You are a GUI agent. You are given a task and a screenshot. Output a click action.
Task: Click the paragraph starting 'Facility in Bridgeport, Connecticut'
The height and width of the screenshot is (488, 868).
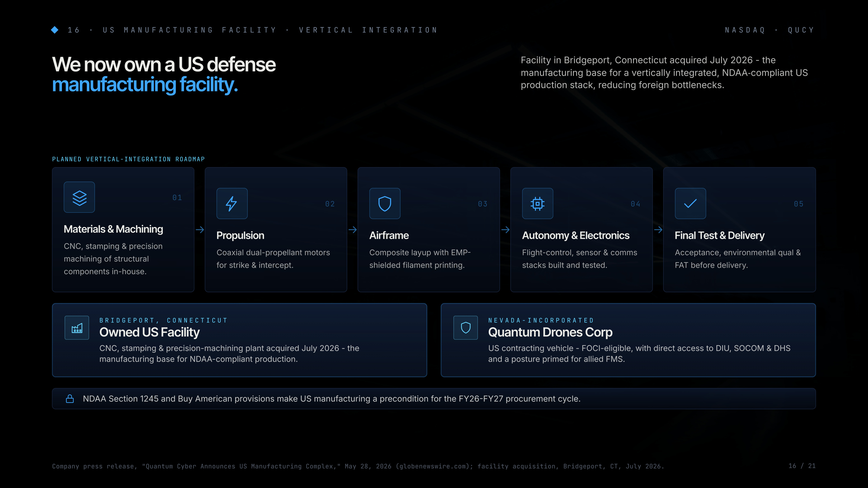(x=664, y=72)
